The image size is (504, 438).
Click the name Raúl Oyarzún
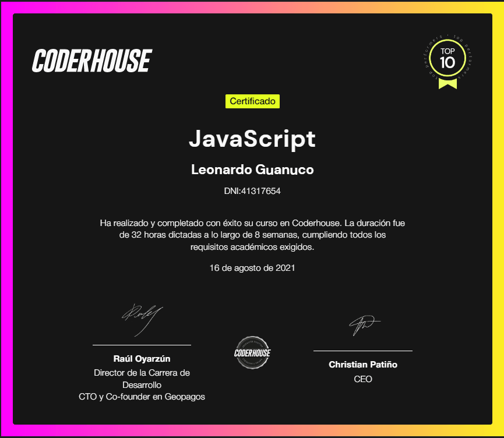[142, 359]
